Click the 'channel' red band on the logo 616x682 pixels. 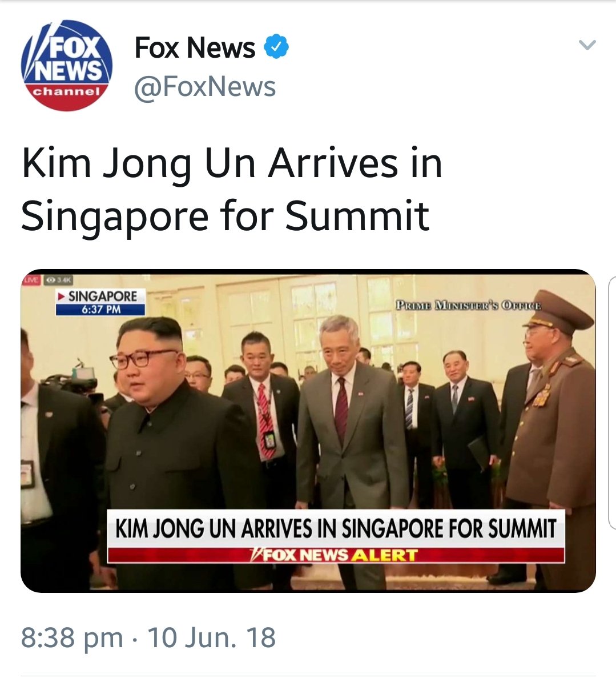(x=67, y=91)
